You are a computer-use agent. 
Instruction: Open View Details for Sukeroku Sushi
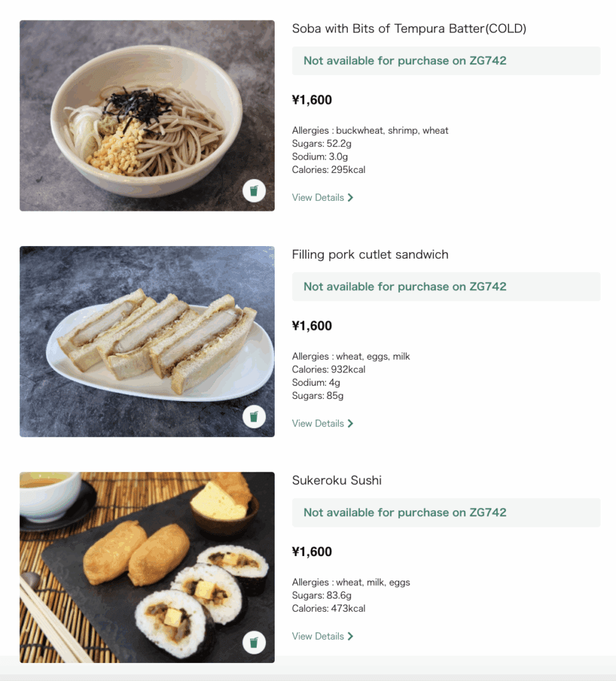[x=318, y=636]
